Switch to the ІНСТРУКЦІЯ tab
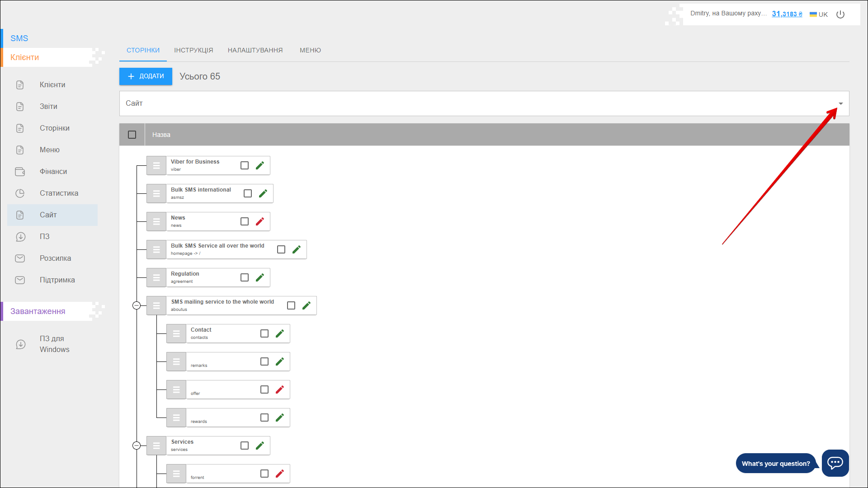This screenshot has height=488, width=868. pyautogui.click(x=193, y=50)
